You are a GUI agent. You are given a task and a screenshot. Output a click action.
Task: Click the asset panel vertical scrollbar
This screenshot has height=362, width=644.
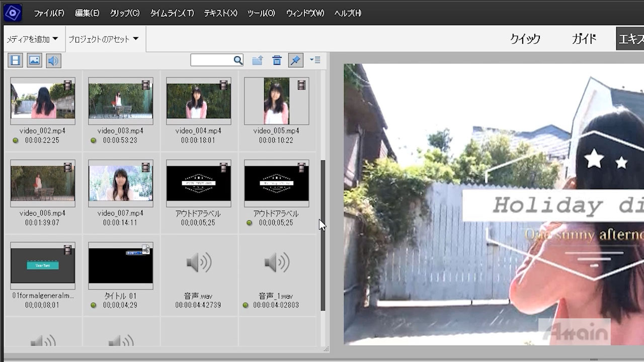tap(323, 235)
